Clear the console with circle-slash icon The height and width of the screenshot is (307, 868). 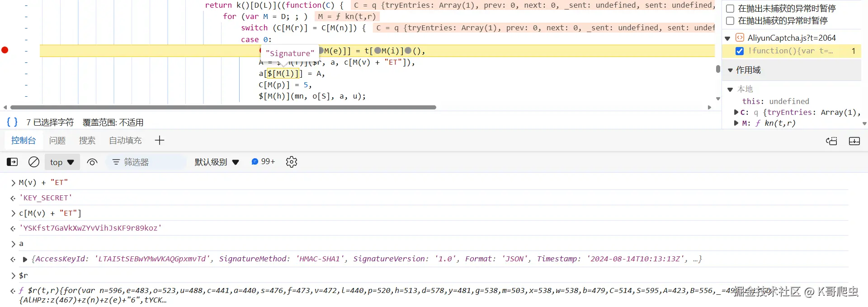[34, 162]
